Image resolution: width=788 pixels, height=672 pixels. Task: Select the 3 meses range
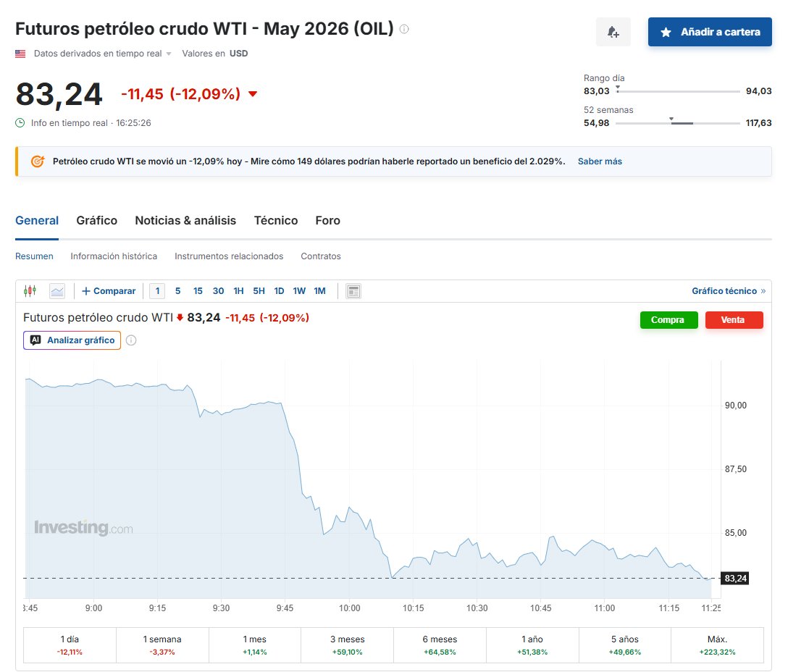[347, 645]
